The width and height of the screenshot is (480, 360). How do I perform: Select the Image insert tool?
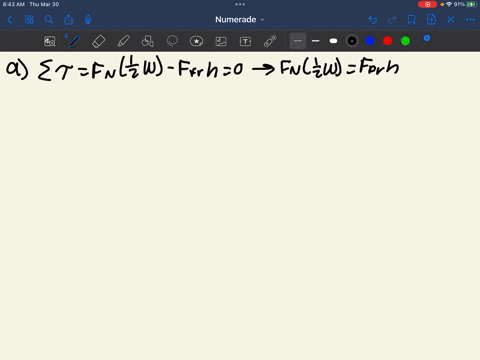(x=221, y=41)
